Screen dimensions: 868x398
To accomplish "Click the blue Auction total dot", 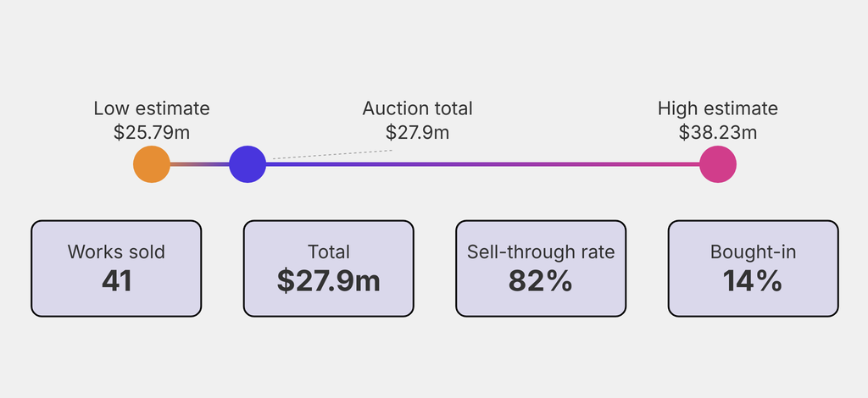I will [248, 164].
